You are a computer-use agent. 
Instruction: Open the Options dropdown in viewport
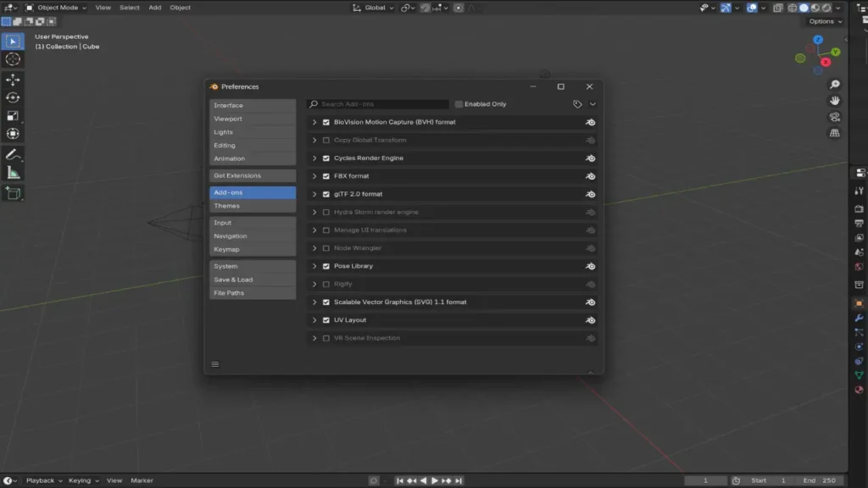[826, 21]
